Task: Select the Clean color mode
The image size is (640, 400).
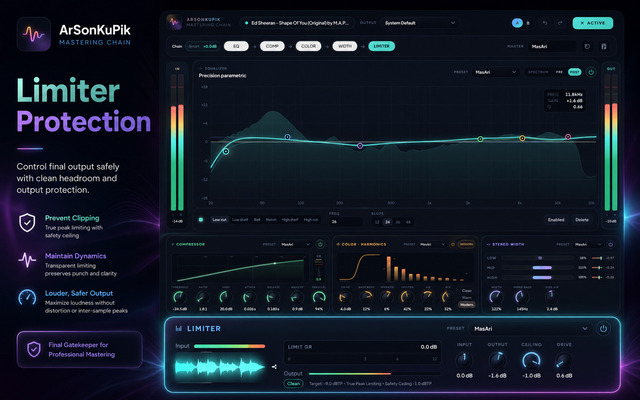Action: (x=467, y=291)
